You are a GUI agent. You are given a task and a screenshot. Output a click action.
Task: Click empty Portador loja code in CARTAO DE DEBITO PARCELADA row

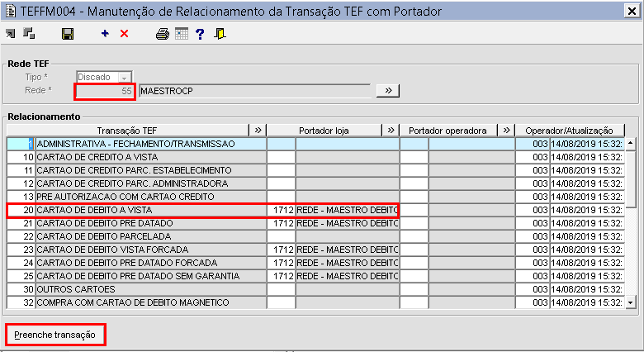coord(281,236)
